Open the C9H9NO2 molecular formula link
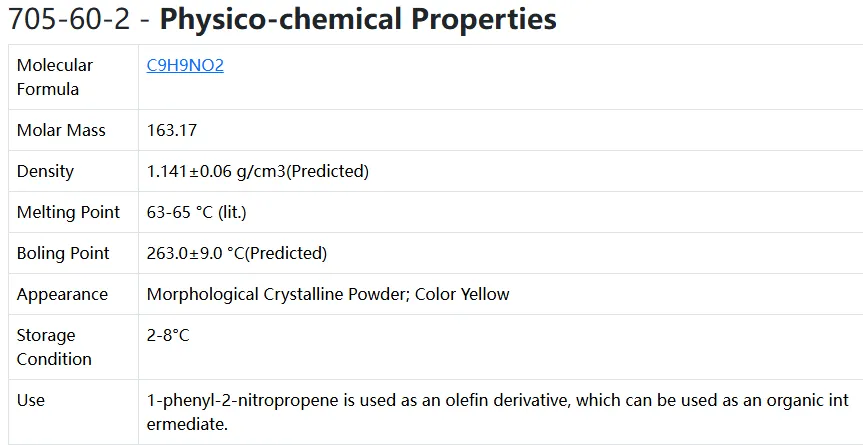The height and width of the screenshot is (445, 863). [185, 65]
